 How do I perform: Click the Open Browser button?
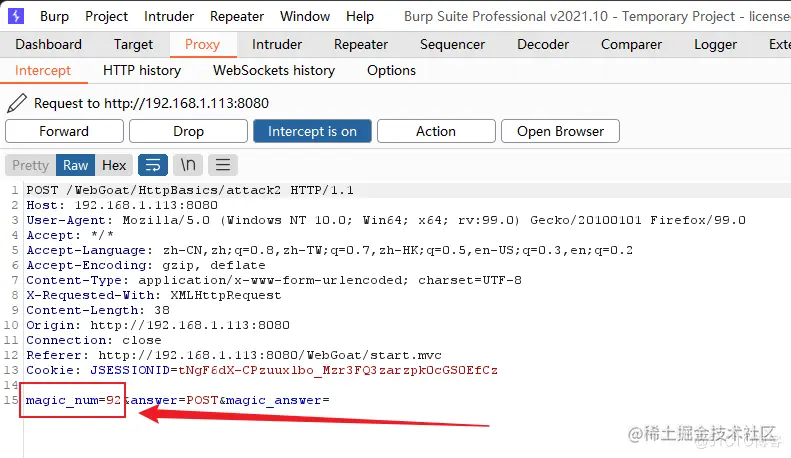coord(560,131)
